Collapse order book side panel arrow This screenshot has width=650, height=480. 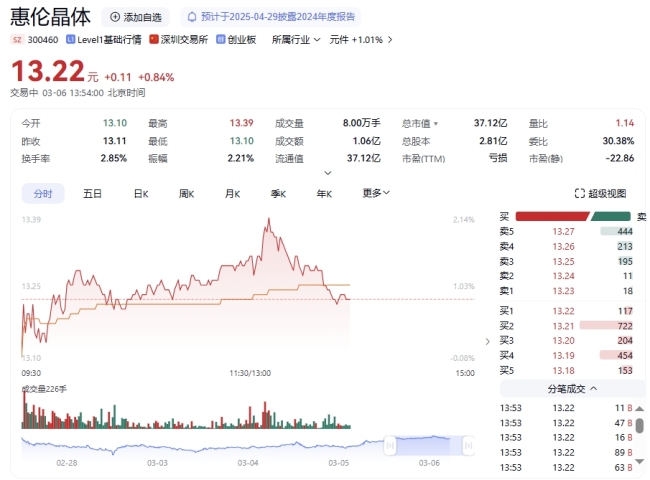tap(488, 342)
